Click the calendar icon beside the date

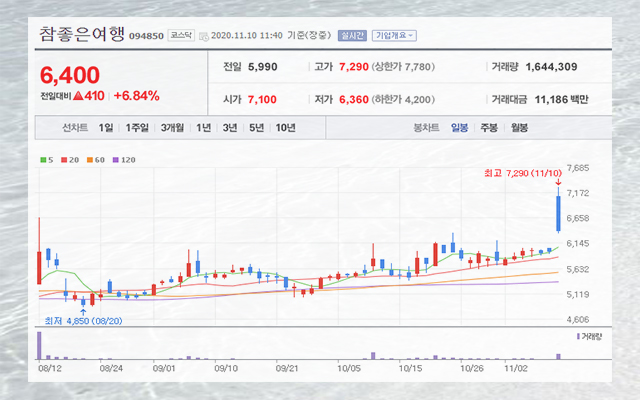pyautogui.click(x=204, y=36)
